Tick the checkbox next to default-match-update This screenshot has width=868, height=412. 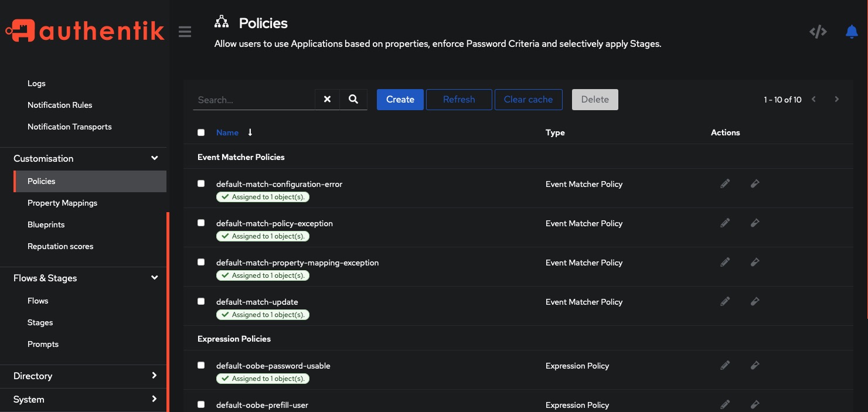pos(201,301)
